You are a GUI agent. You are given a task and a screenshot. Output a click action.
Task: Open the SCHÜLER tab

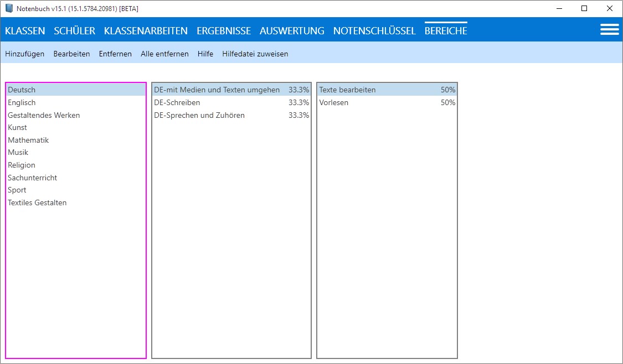[x=75, y=31]
